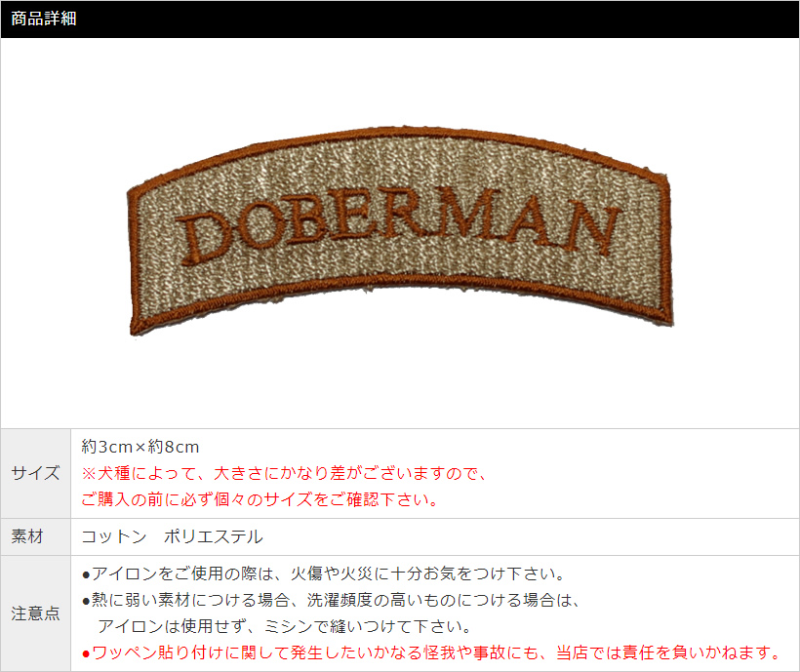Click the red liability disclaimer line

pos(431,653)
